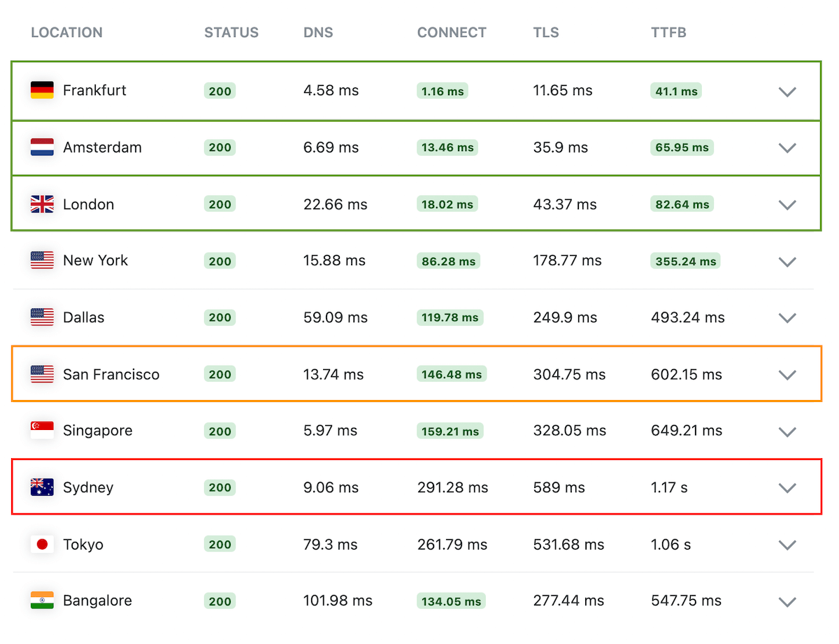Viewport: 839px width, 644px height.
Task: Click Frankfurt's 41.1 ms TTFB badge
Action: 675,91
